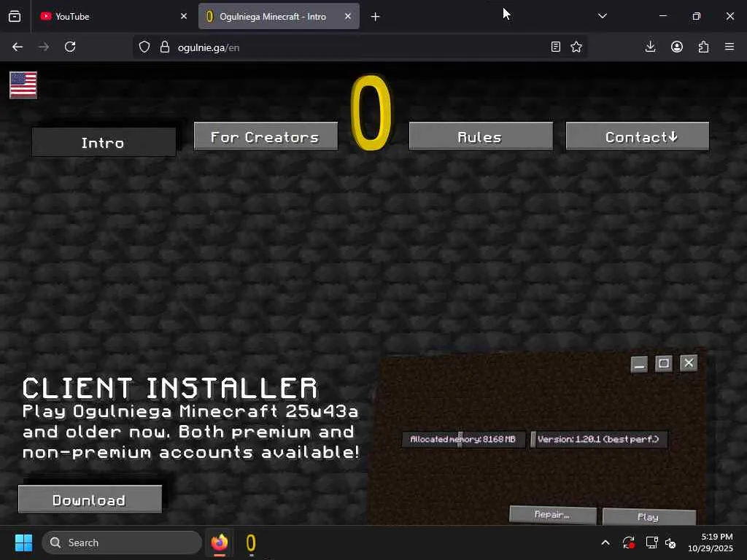Screen dimensions: 747x560
Task: Show hidden system tray icons
Action: (x=605, y=542)
